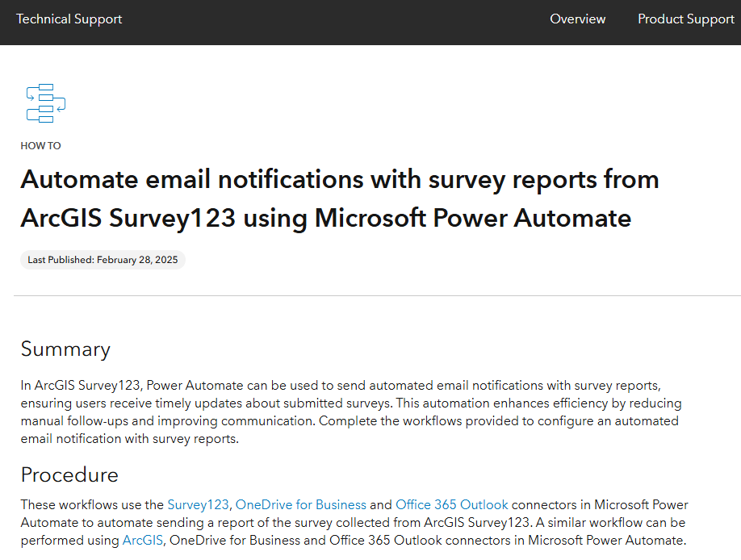Open the ArcGIS connector link
Viewport: 741px width, 560px height.
coord(143,540)
